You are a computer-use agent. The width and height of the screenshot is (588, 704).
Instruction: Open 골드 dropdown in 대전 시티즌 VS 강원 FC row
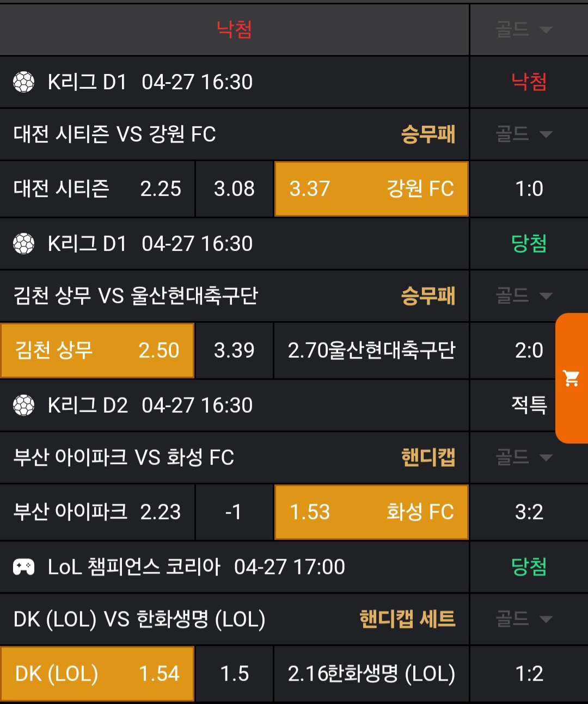click(x=524, y=134)
